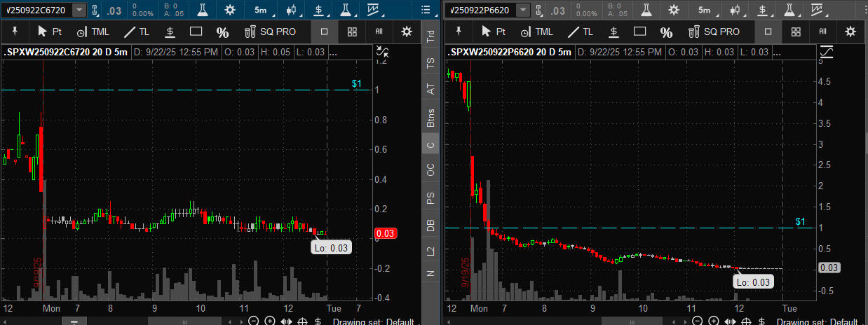The image size is (868, 325).
Task: Click left chart symbol field V250922C6720
Action: 38,10
